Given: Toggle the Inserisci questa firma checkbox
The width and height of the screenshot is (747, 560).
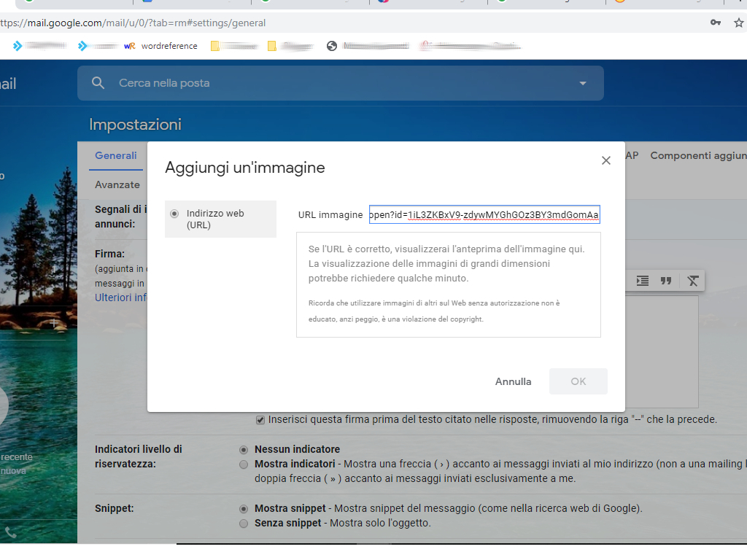Looking at the screenshot, I should click(x=260, y=420).
